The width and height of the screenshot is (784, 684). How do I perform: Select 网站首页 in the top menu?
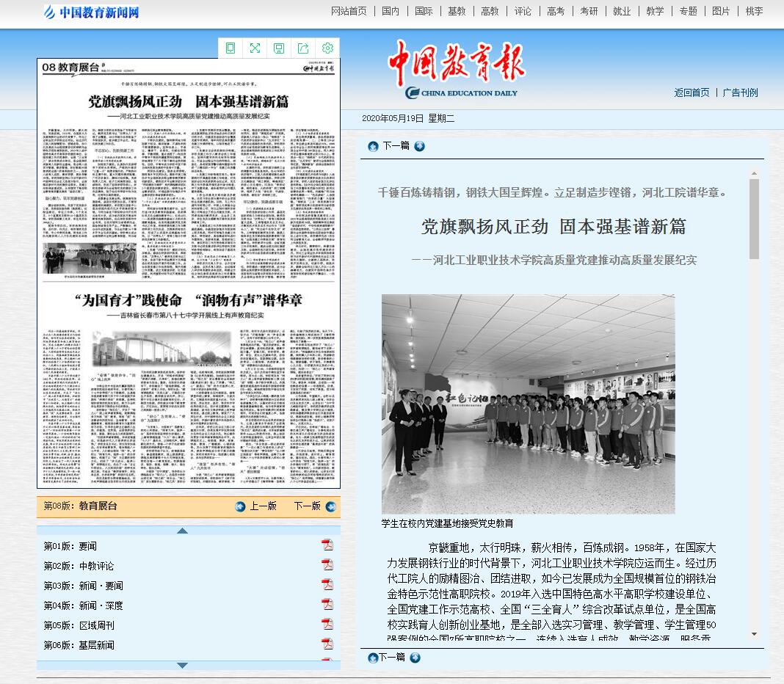pyautogui.click(x=349, y=11)
